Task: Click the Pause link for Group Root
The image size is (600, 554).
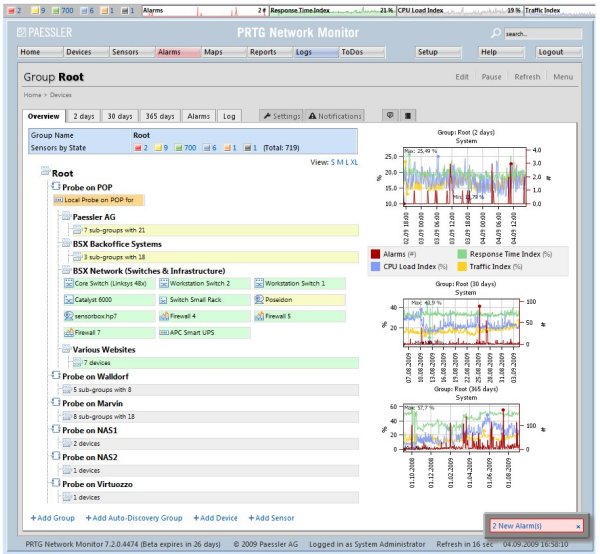Action: pos(491,77)
